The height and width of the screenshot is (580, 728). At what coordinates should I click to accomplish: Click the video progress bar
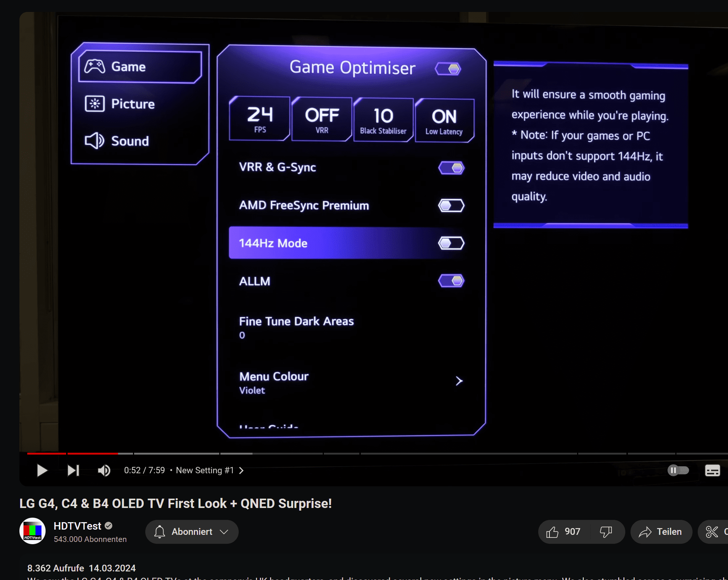[x=377, y=453]
